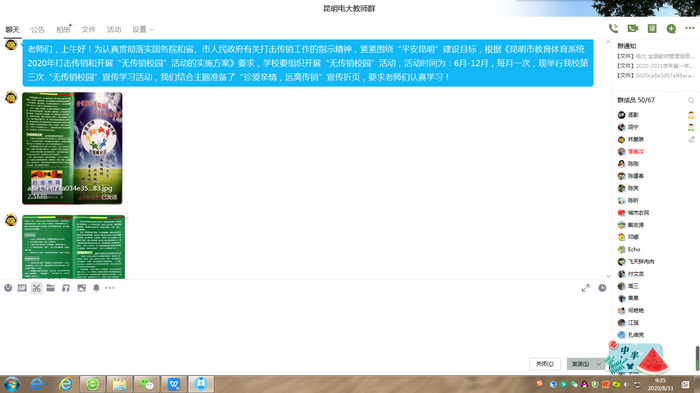Start a group voice call
The height and width of the screenshot is (393, 700).
(x=613, y=29)
